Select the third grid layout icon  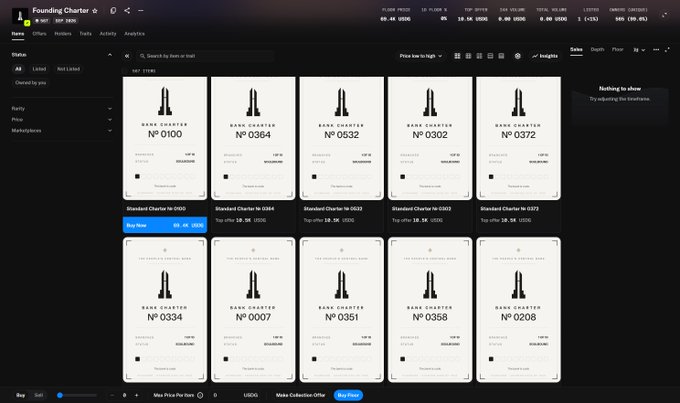(x=479, y=56)
